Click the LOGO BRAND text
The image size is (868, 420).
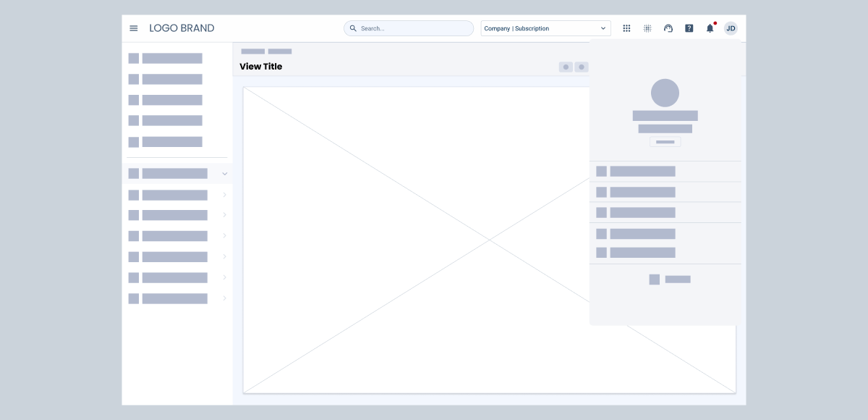coord(182,28)
